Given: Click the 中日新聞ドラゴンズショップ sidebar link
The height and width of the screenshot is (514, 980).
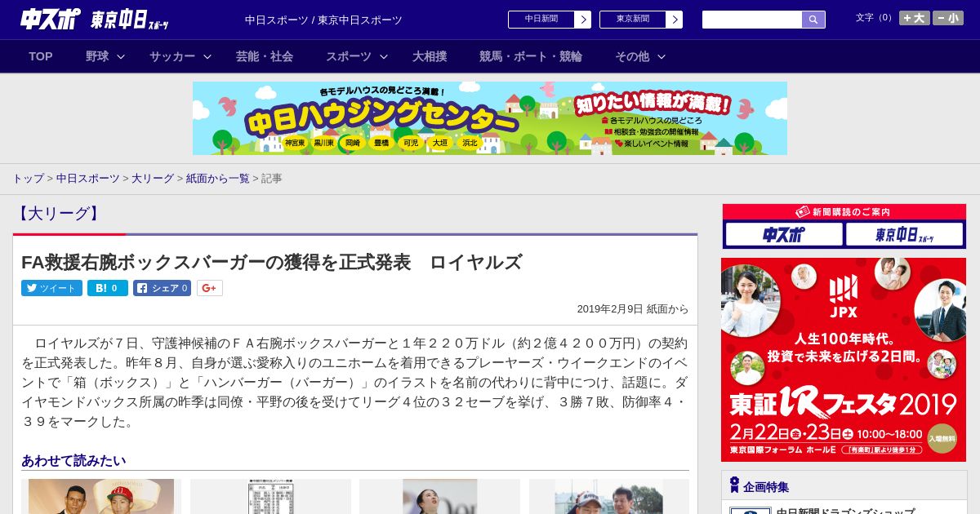Looking at the screenshot, I should click(845, 511).
